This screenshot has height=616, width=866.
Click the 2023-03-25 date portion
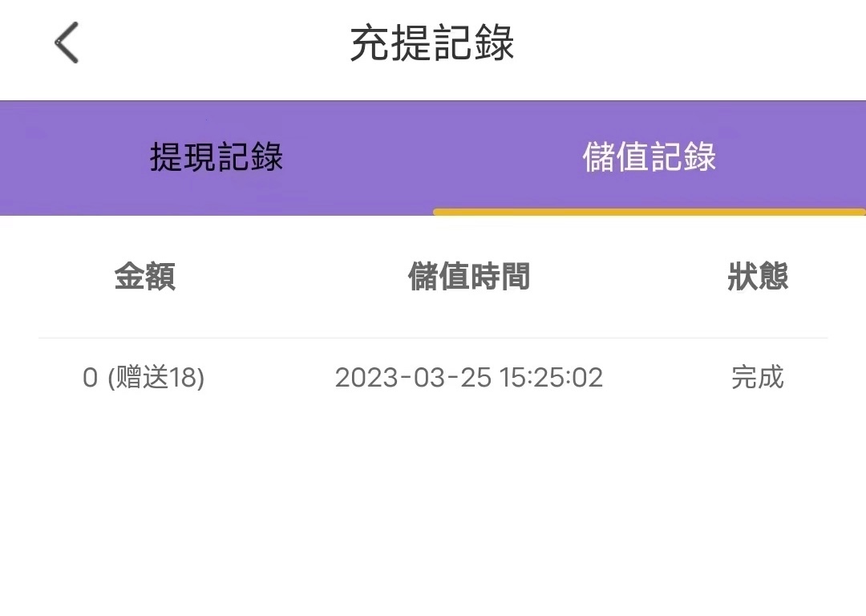(x=413, y=377)
